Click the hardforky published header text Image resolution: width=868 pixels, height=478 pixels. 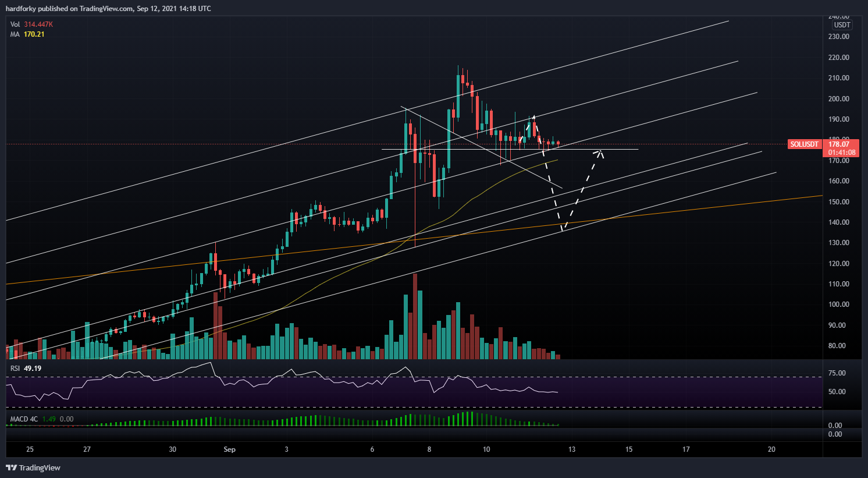click(x=108, y=9)
